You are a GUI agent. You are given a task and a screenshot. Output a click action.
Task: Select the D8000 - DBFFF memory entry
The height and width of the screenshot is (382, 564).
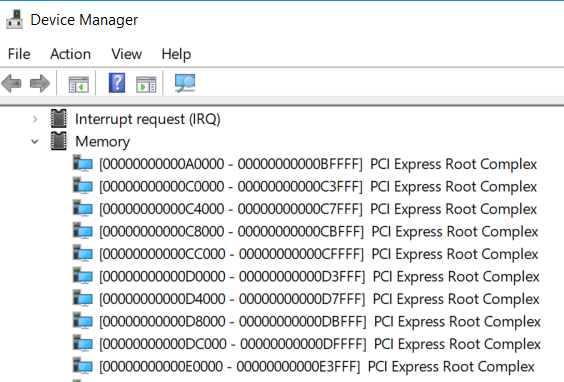pyautogui.click(x=320, y=322)
